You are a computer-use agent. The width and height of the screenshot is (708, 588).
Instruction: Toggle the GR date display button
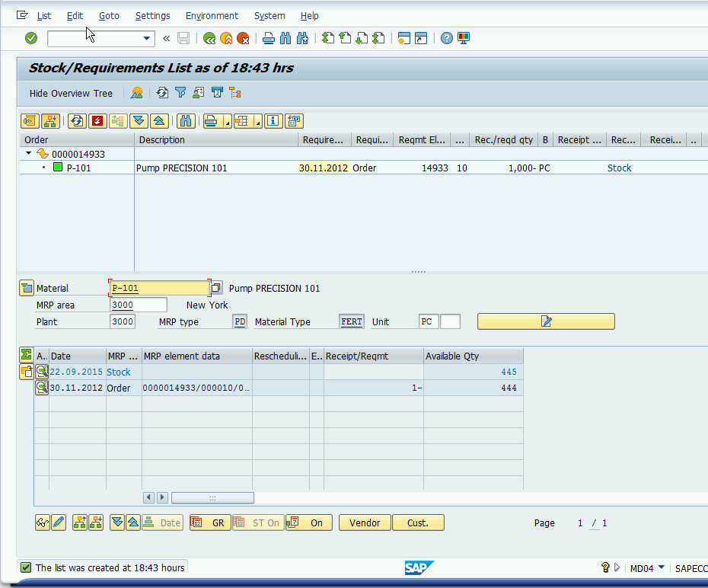tap(210, 522)
